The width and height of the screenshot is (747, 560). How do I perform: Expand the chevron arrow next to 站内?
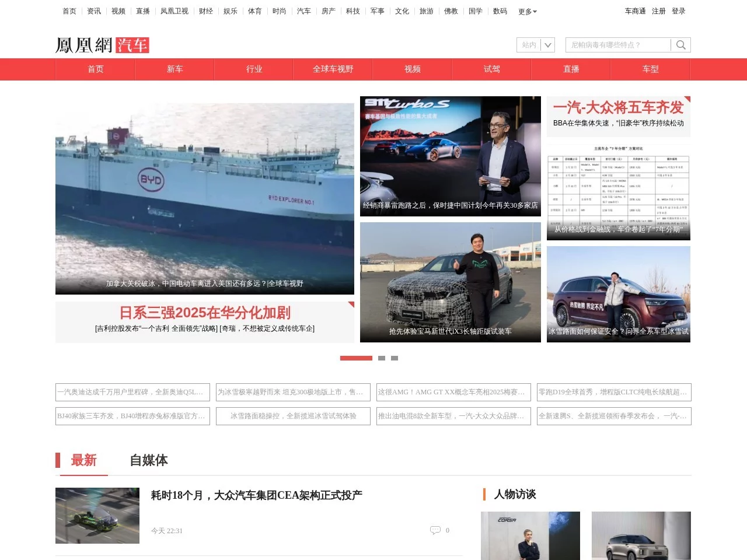(547, 44)
